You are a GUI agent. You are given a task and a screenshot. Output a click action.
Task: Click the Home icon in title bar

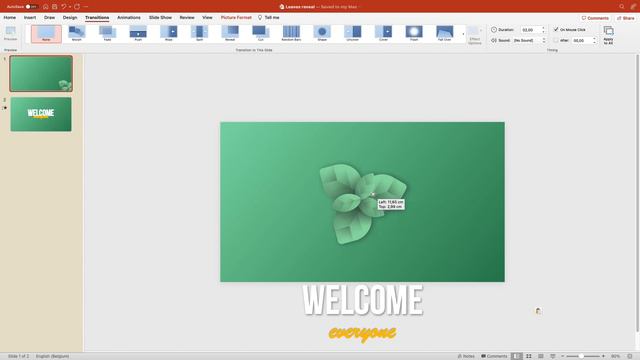45,7
